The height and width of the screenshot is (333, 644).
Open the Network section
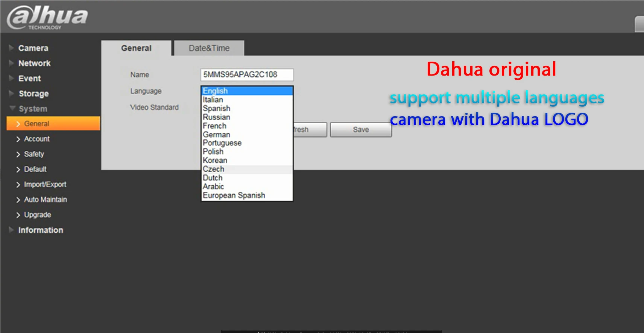click(x=34, y=63)
